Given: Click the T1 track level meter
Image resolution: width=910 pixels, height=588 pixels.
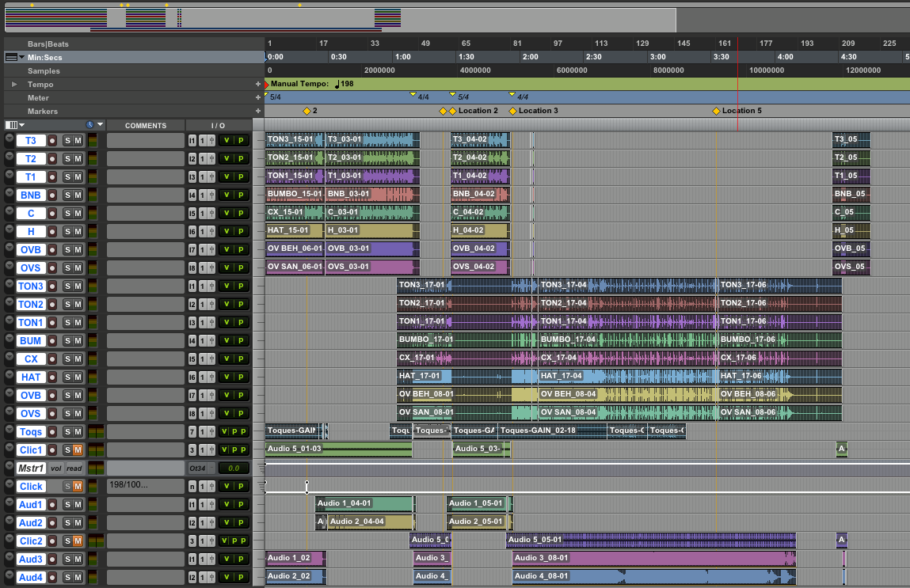Looking at the screenshot, I should [93, 176].
